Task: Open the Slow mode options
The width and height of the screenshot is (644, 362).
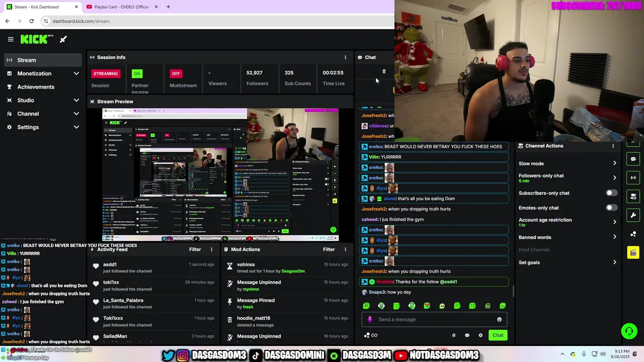Action: (567, 163)
